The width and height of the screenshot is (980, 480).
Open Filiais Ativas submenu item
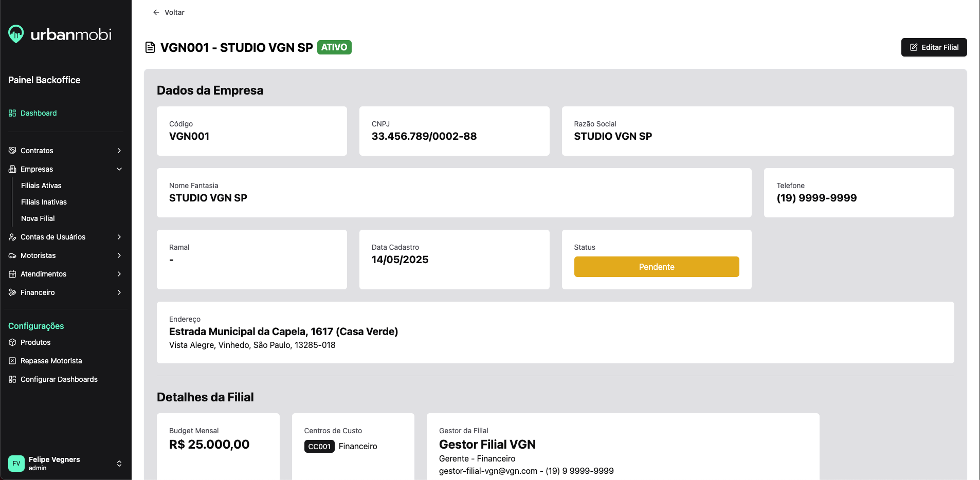coord(41,186)
